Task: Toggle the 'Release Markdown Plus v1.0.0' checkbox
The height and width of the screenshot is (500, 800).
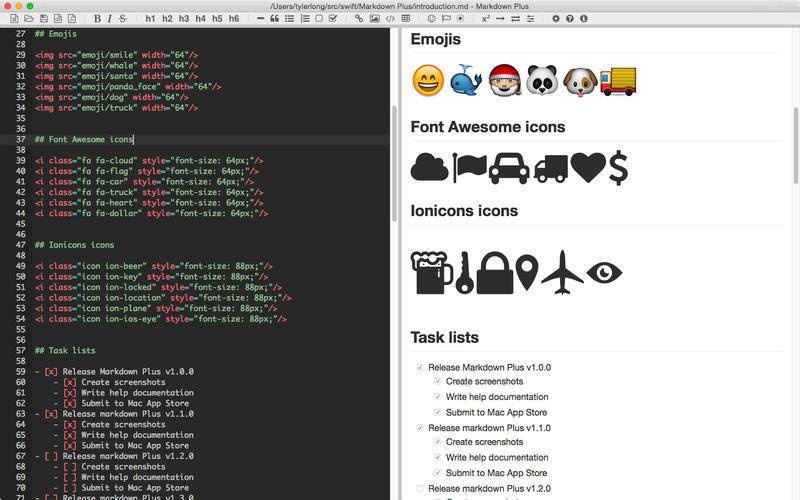Action: pyautogui.click(x=420, y=367)
